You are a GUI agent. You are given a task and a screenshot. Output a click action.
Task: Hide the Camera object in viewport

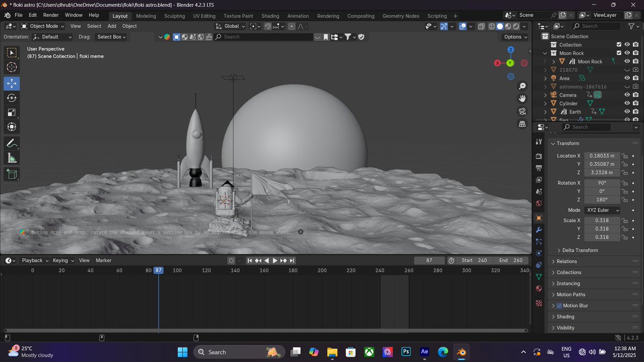pyautogui.click(x=627, y=95)
